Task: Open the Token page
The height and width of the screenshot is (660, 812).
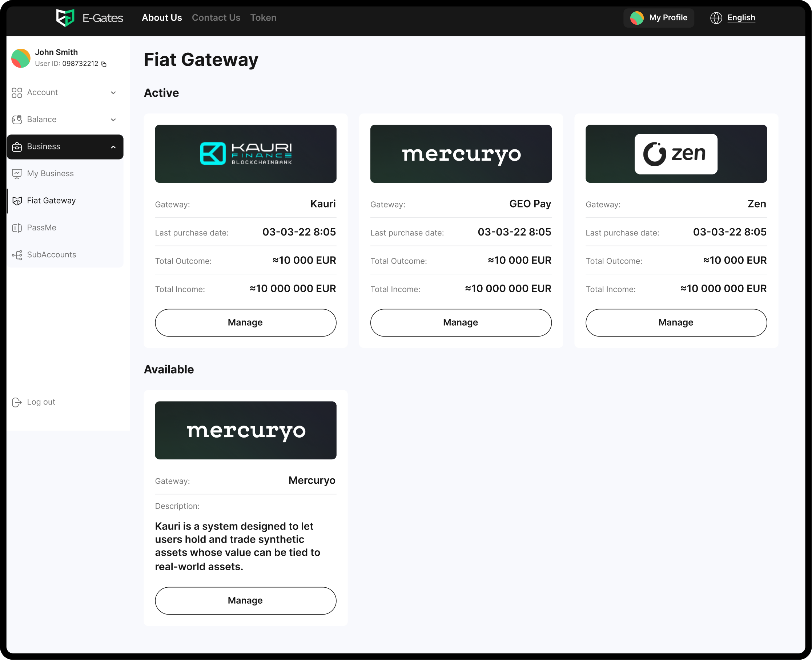Action: click(264, 18)
